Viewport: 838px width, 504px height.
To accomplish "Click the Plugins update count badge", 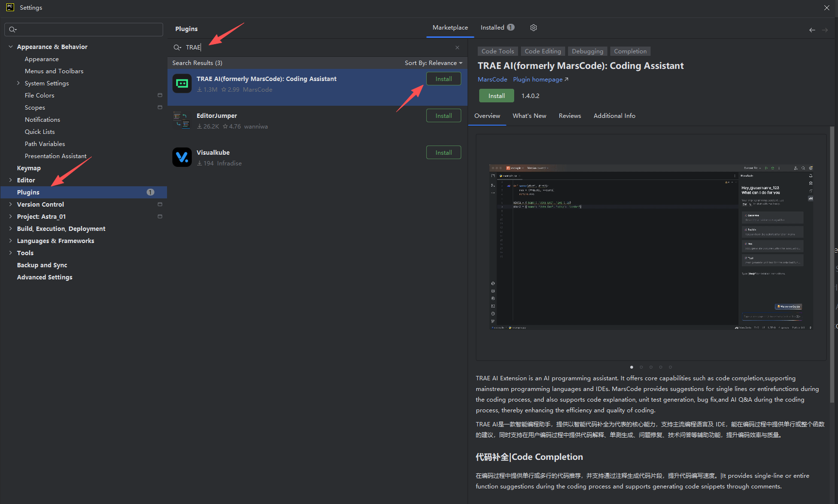I will [x=151, y=192].
